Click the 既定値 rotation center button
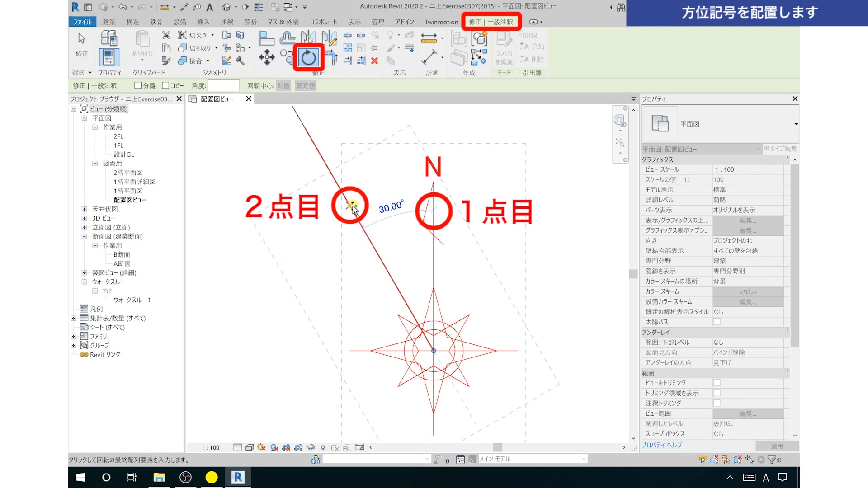This screenshot has height=488, width=868. (x=306, y=85)
